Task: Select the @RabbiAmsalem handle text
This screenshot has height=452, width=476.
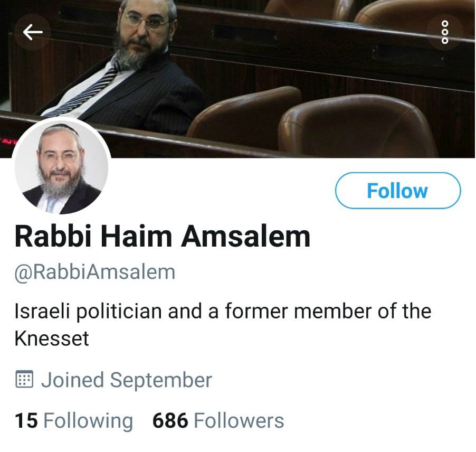Action: pyautogui.click(x=95, y=272)
